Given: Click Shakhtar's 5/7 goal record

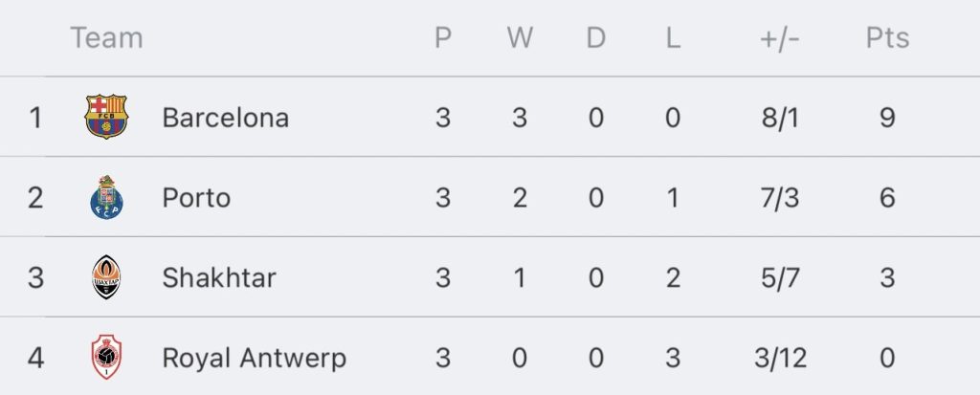Looking at the screenshot, I should pos(780,278).
